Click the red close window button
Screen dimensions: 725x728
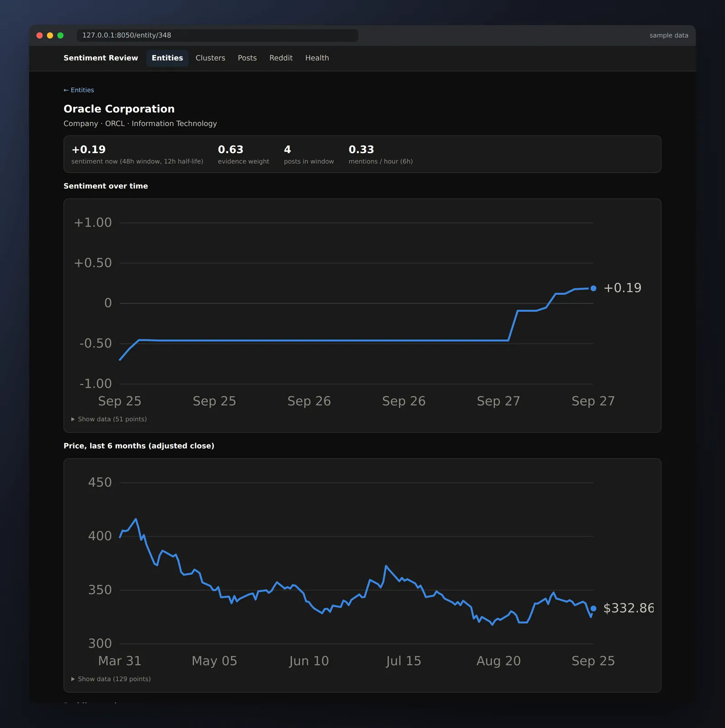pos(39,35)
